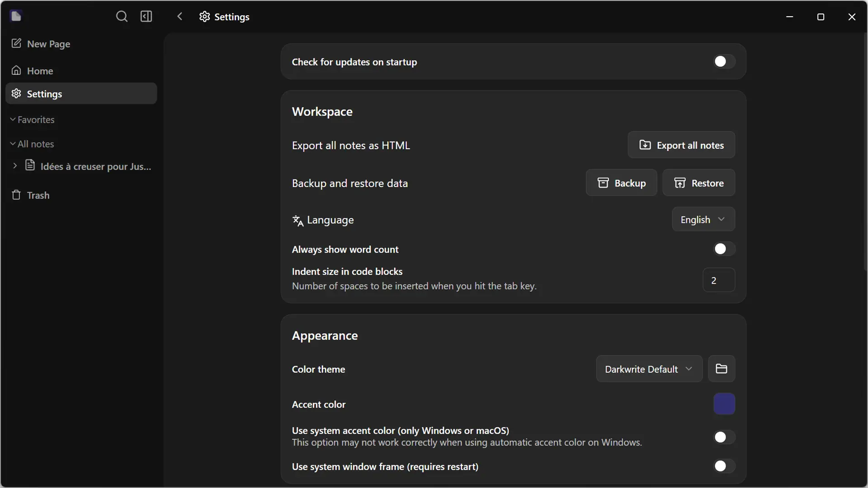Collapse the Favorites section
Viewport: 868px width, 488px height.
point(32,119)
